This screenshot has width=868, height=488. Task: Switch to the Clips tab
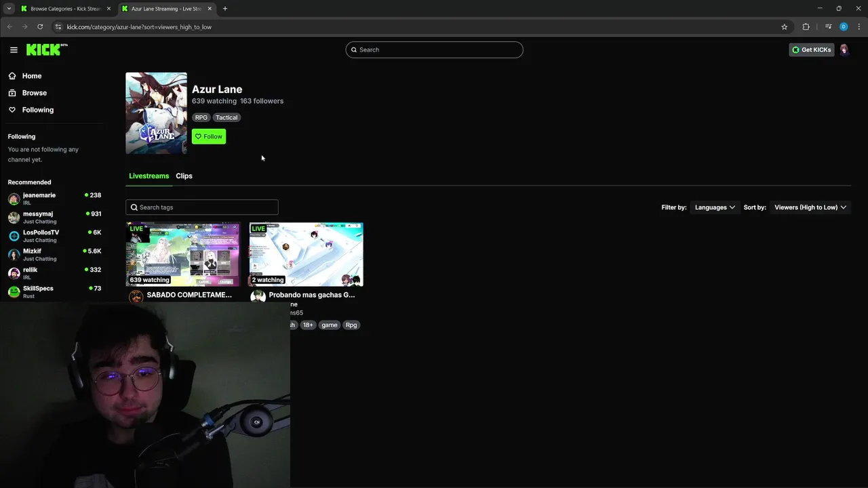click(x=184, y=176)
